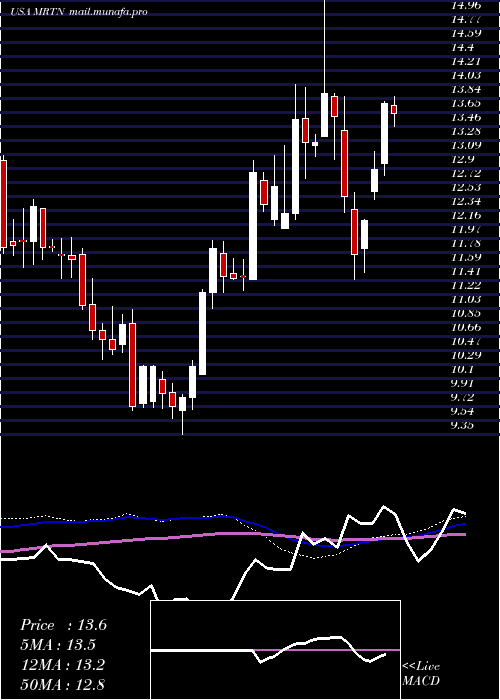Click the candlestick with the tallest upper wick
Screen dimensions: 500x700
click(x=325, y=115)
